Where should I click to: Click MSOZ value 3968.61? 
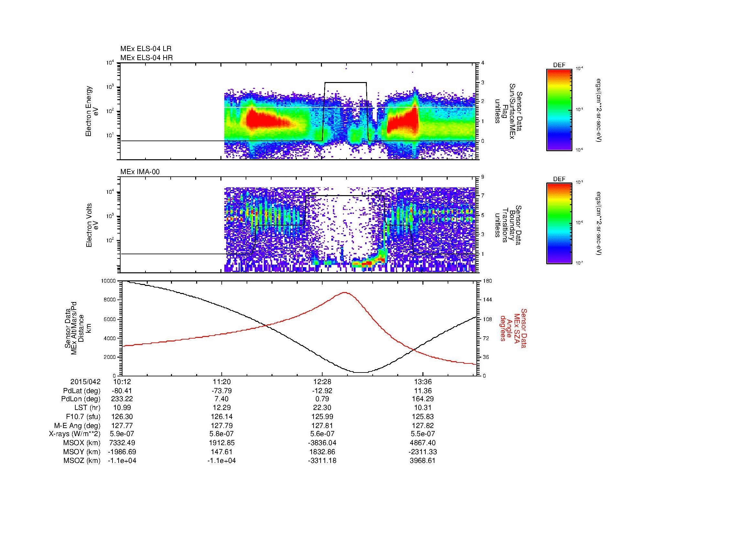[423, 461]
